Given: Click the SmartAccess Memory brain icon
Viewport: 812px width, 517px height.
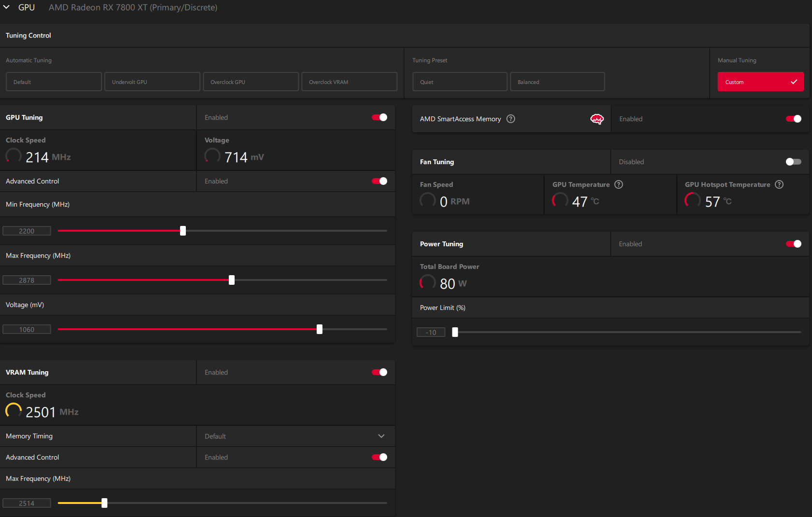Looking at the screenshot, I should click(597, 119).
